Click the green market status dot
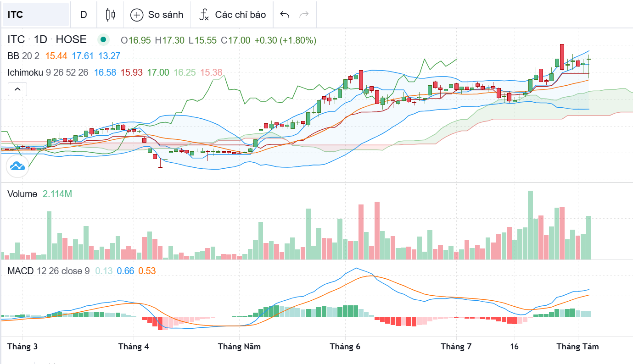Screen dimensions: 633x364 tap(103, 40)
